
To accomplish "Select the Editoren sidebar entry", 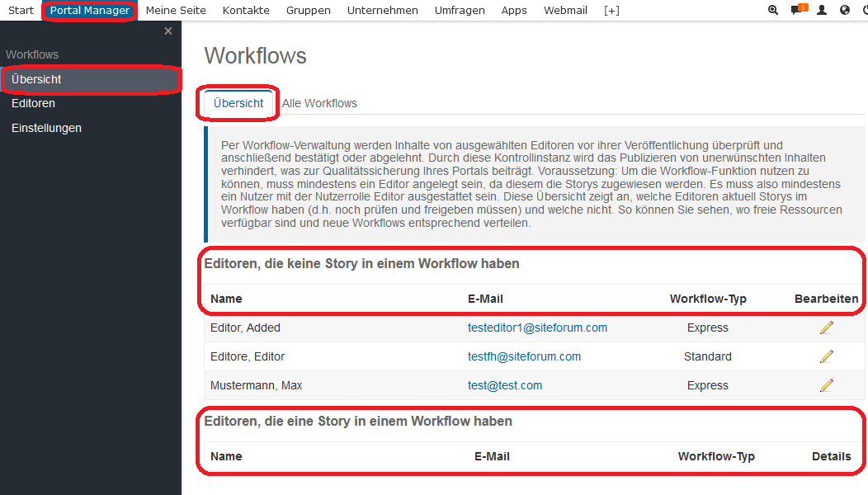I will click(33, 103).
